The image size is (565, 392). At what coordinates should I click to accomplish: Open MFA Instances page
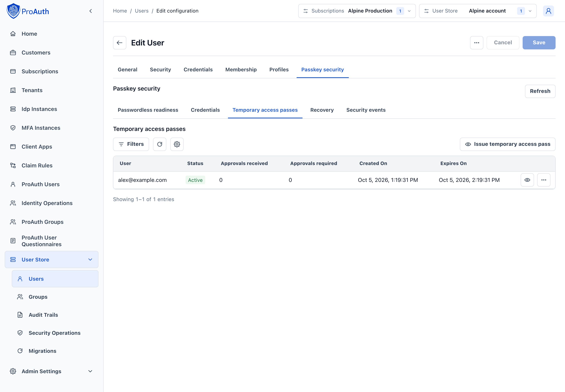click(52, 128)
